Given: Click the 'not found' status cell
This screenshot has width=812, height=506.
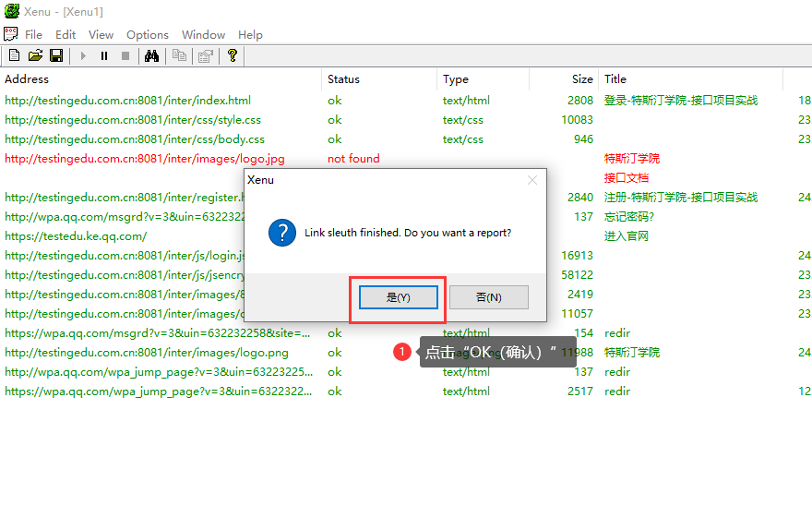Looking at the screenshot, I should click(x=353, y=159).
